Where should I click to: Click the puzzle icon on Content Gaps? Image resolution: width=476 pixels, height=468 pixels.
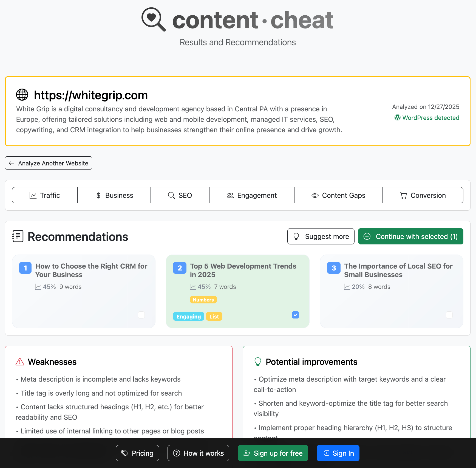(315, 195)
